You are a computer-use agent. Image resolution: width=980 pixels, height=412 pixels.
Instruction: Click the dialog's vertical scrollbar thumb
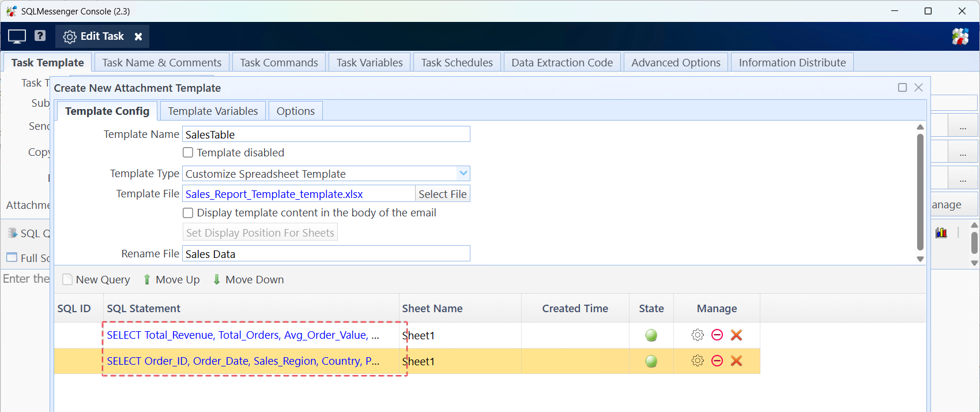pos(920,192)
